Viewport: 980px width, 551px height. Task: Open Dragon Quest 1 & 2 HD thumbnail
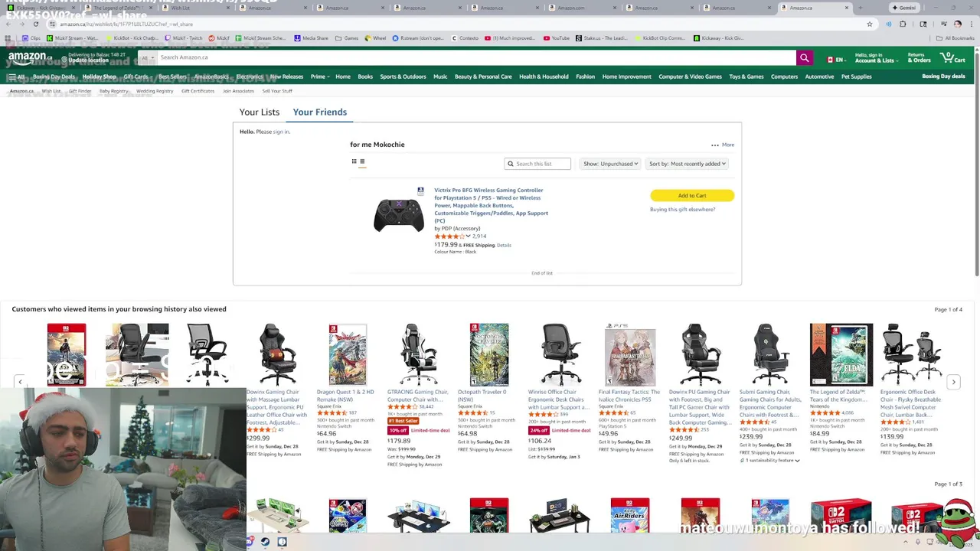click(x=348, y=354)
